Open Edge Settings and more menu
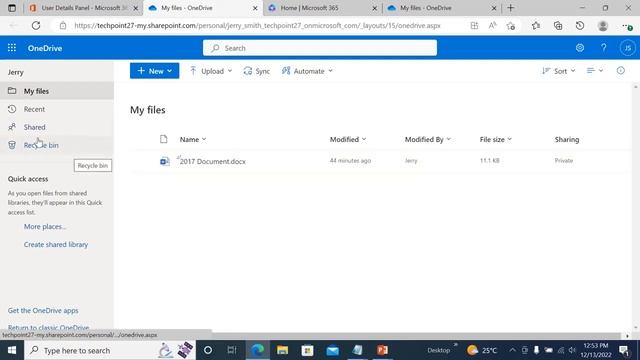Image resolution: width=640 pixels, height=360 pixels. [627, 26]
